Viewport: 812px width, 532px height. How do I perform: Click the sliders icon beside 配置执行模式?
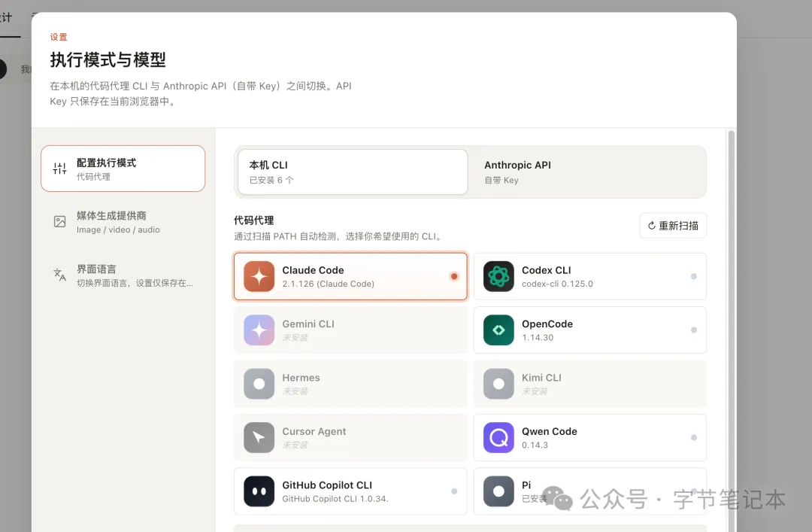(60, 169)
